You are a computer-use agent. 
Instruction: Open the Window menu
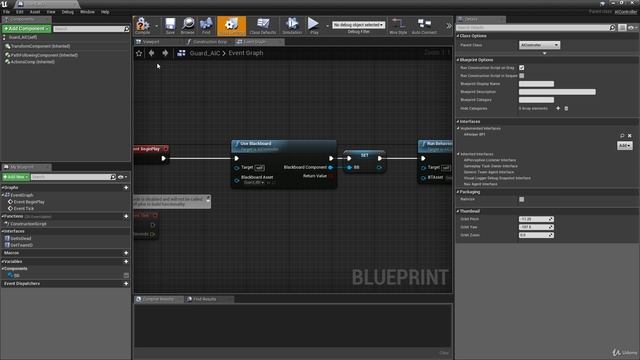(87, 12)
